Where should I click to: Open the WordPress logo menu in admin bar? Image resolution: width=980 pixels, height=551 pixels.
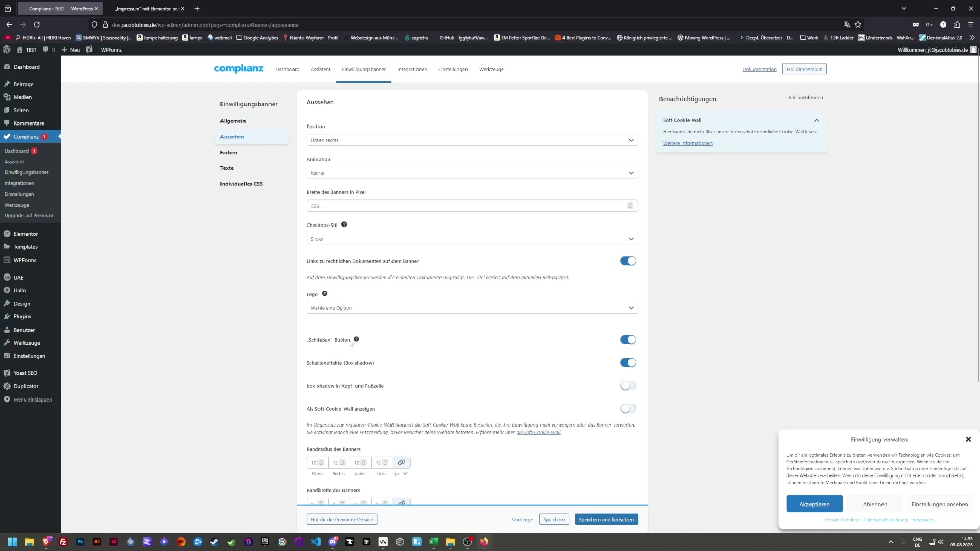(x=7, y=49)
